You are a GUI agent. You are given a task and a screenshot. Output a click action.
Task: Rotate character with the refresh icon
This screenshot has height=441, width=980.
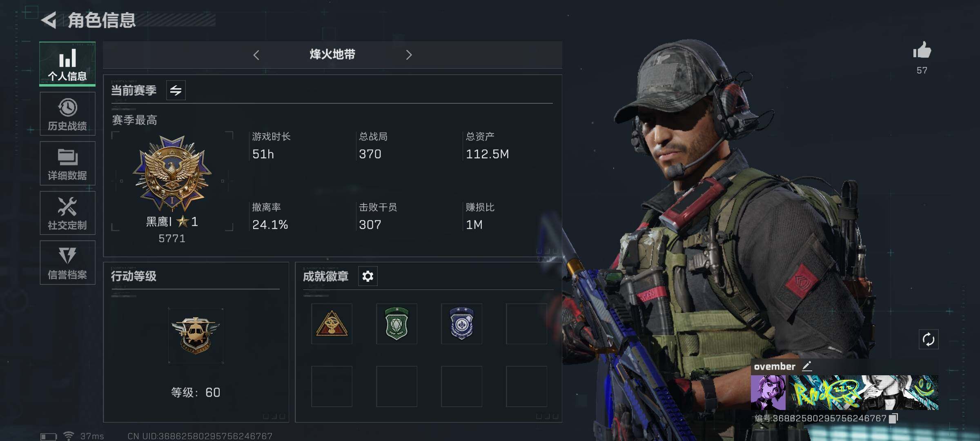pos(929,339)
